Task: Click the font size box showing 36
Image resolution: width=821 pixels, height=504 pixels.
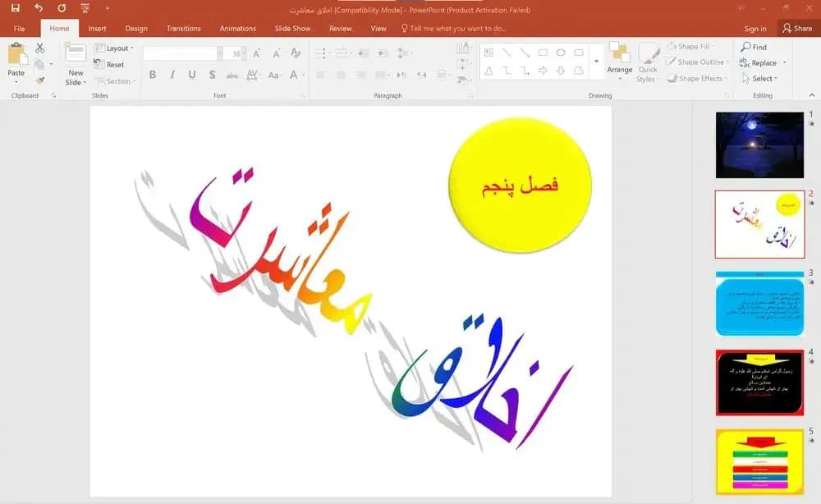Action: click(x=233, y=53)
